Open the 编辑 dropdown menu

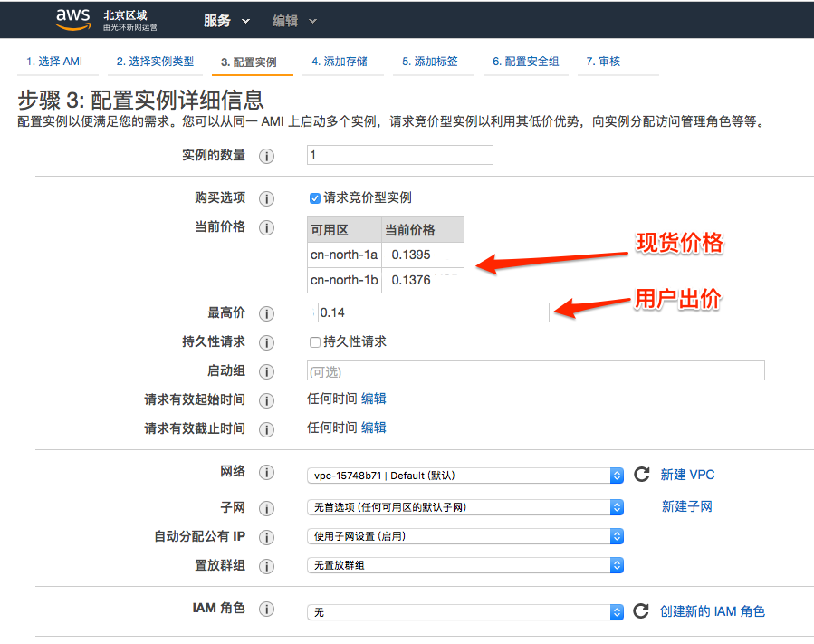click(294, 21)
